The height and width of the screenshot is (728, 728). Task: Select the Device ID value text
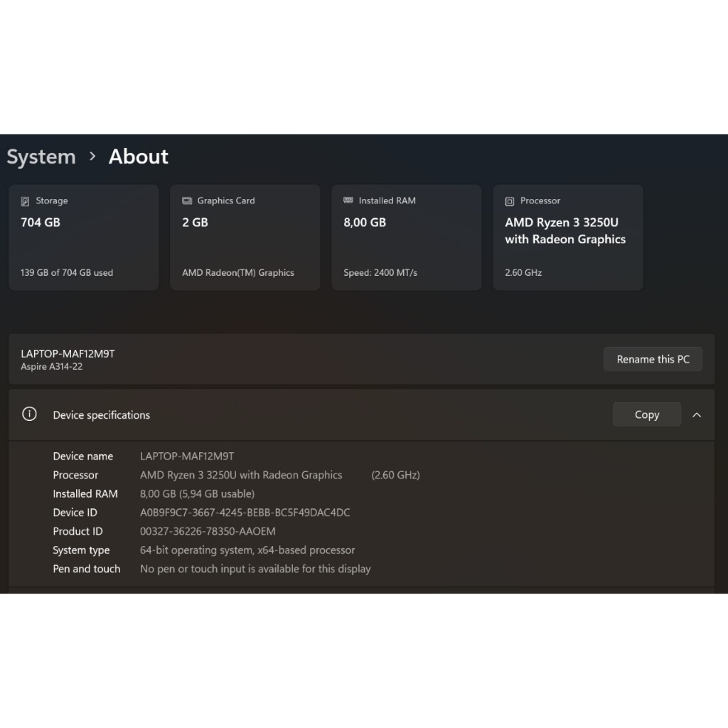245,512
